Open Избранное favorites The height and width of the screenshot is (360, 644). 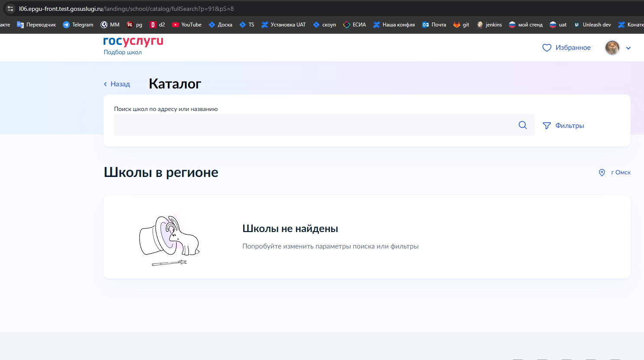pyautogui.click(x=566, y=48)
